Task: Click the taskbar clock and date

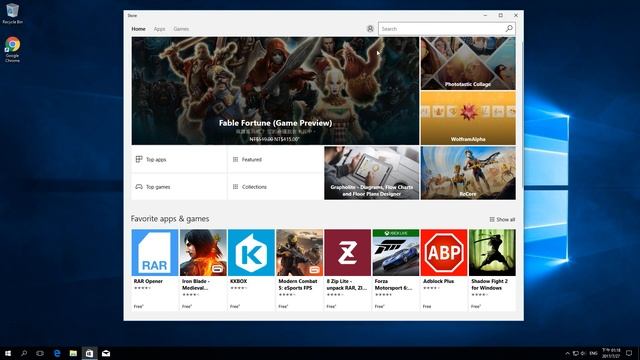Action: click(x=611, y=353)
